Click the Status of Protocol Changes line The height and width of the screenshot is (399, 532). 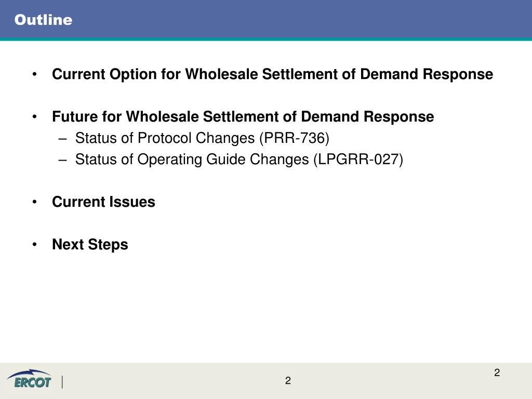[202, 138]
